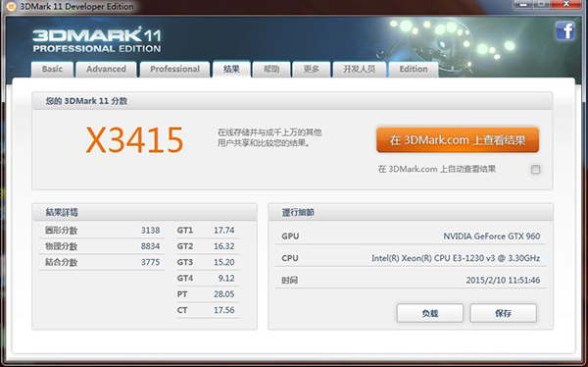
Task: Click graphics score value 3138
Action: point(150,230)
